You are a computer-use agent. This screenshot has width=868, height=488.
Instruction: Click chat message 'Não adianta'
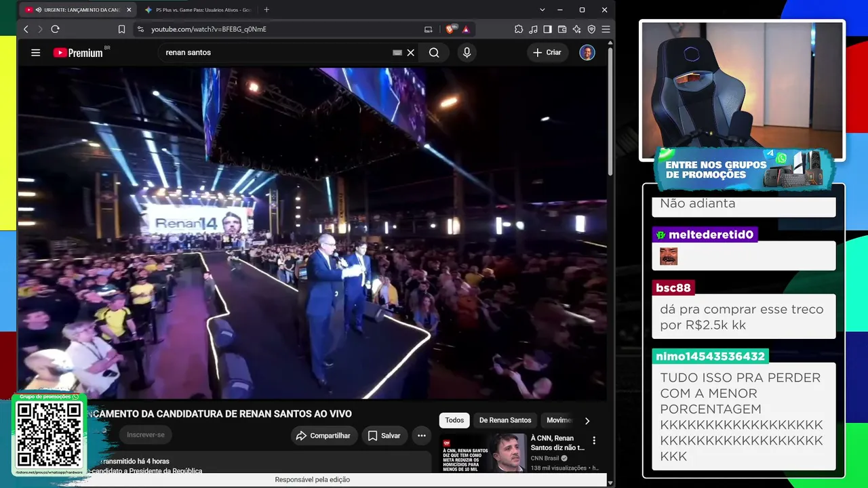click(697, 203)
